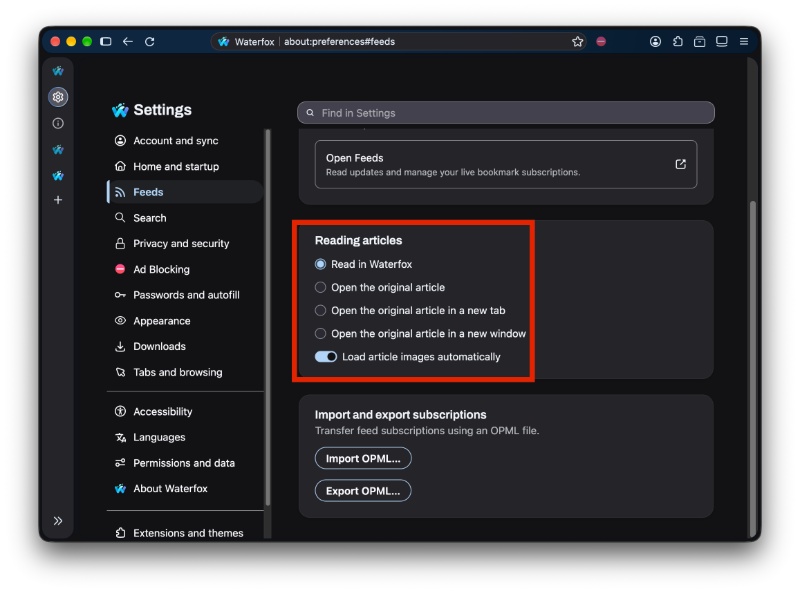Open the Account and sync settings category
800x593 pixels.
[185, 140]
